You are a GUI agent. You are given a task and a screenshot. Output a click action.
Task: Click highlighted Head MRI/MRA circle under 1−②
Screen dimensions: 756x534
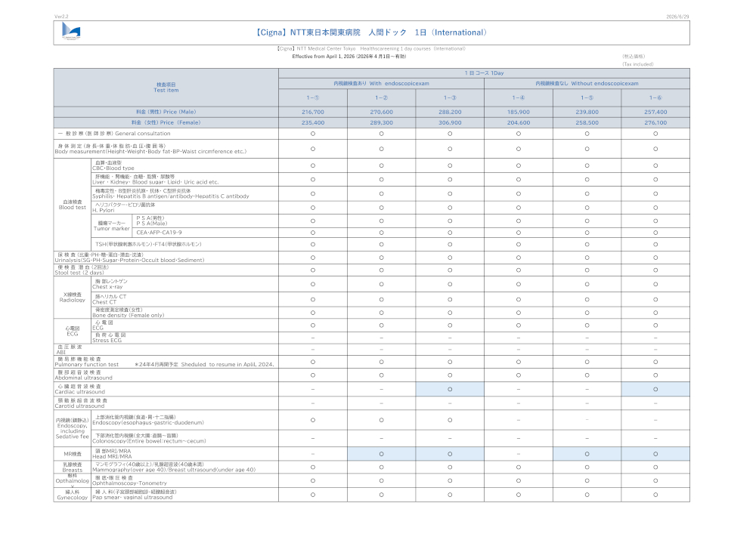tap(381, 454)
